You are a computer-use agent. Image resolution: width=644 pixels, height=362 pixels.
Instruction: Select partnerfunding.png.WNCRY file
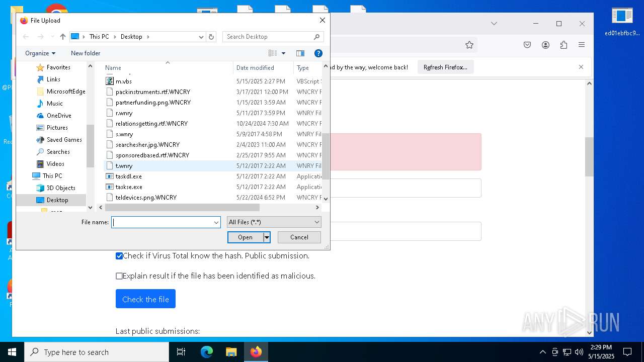tap(153, 103)
